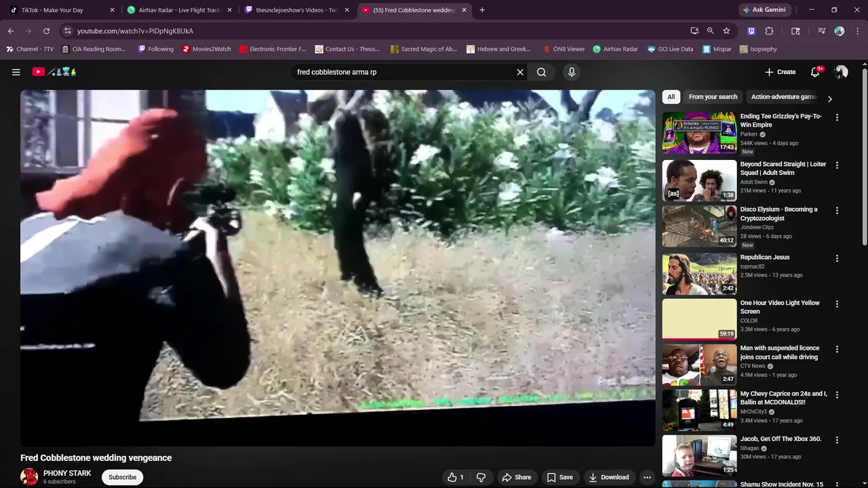Dislike the video with thumbs down

pos(481,477)
